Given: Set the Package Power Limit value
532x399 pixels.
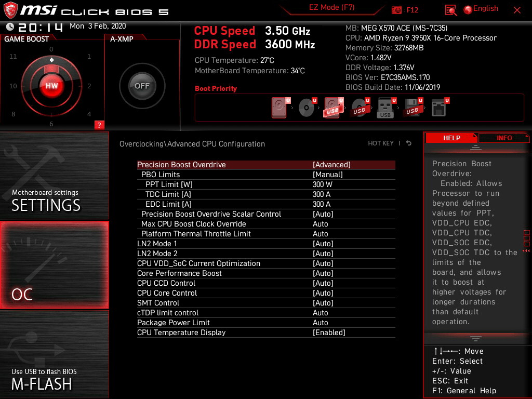Looking at the screenshot, I should coord(266,322).
